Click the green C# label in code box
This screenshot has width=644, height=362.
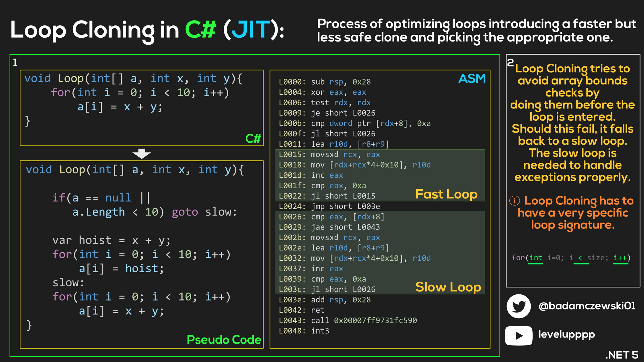[x=253, y=138]
